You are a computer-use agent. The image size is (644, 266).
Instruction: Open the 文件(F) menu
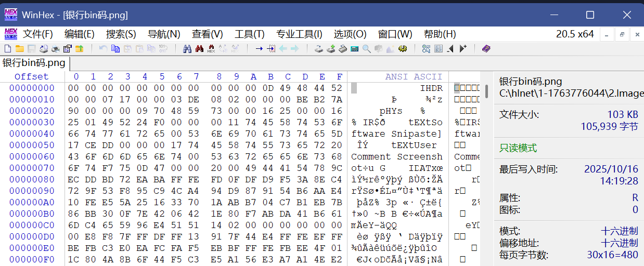(x=37, y=34)
